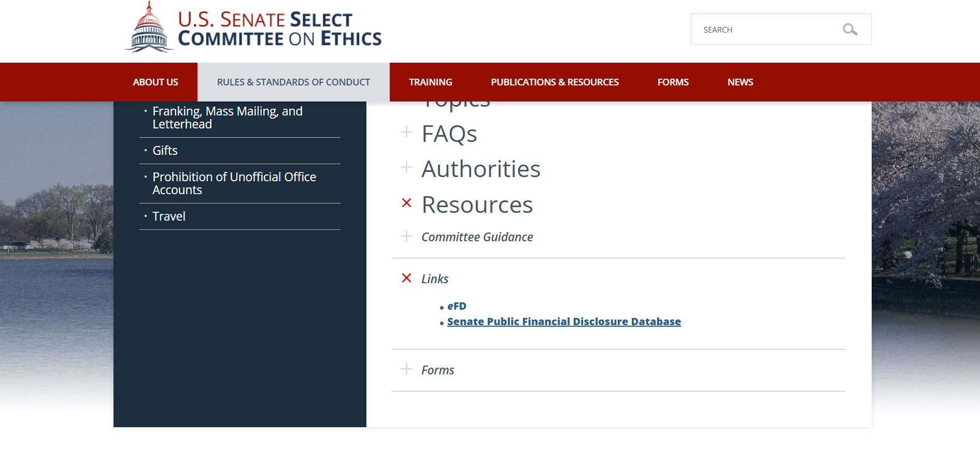Click the Authorities heading text

pyautogui.click(x=481, y=169)
